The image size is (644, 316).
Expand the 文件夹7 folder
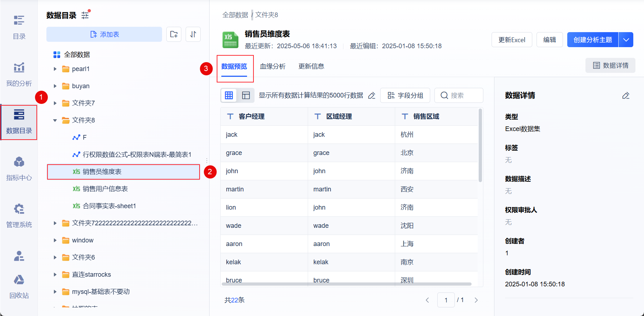pos(55,103)
